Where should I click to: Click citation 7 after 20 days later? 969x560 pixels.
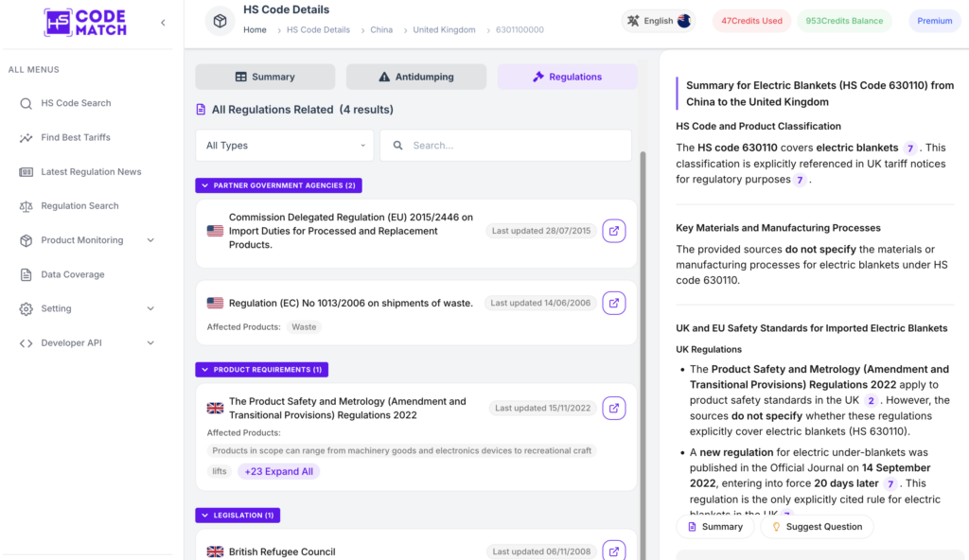coord(890,484)
